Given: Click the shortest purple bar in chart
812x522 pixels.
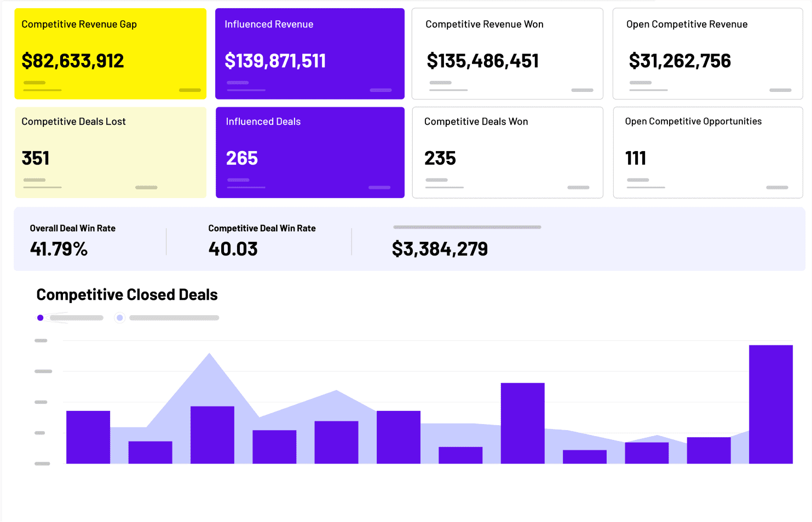Looking at the screenshot, I should click(x=585, y=457).
